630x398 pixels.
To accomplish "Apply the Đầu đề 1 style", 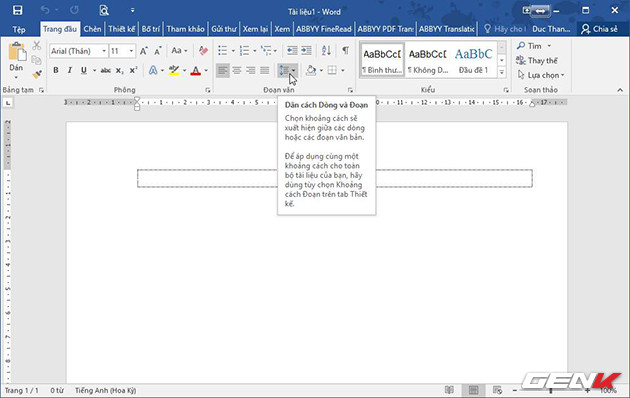I will point(473,61).
